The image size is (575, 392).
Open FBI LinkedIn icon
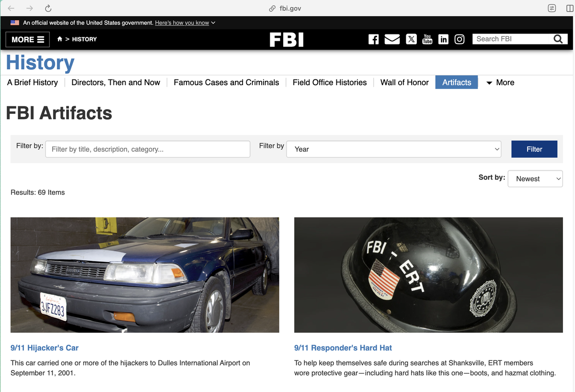point(443,39)
